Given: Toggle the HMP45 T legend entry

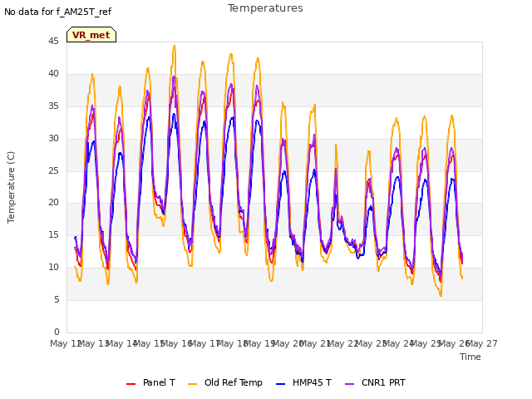Looking at the screenshot, I should [x=303, y=382].
